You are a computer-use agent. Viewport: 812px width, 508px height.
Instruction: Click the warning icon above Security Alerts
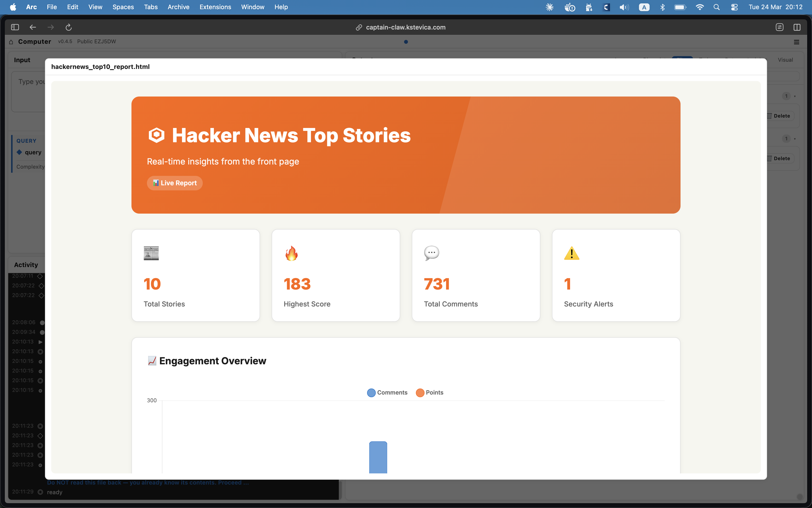coord(572,253)
